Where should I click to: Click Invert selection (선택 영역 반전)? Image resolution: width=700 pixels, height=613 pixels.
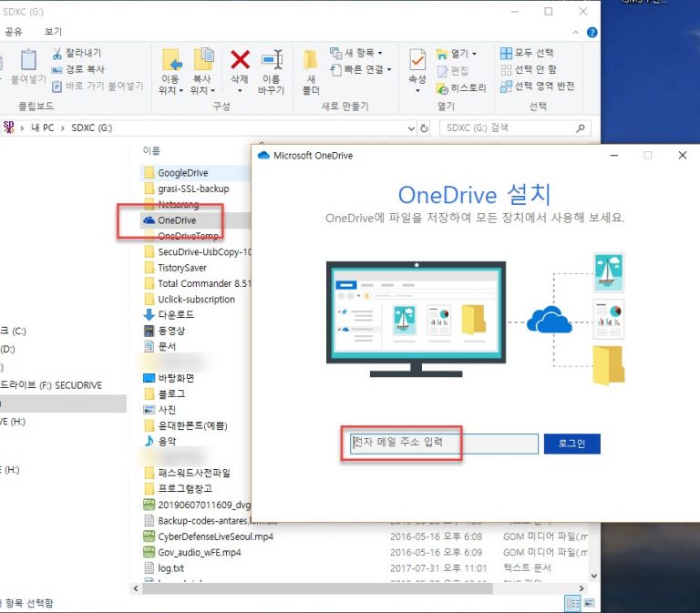point(537,87)
